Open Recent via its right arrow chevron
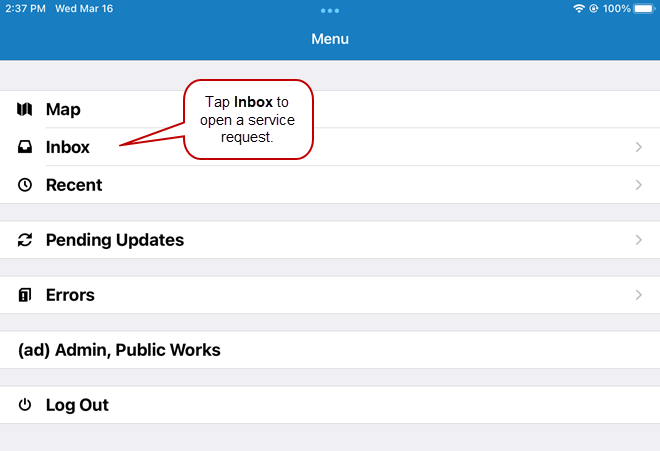Image resolution: width=660 pixels, height=451 pixels. 639,185
